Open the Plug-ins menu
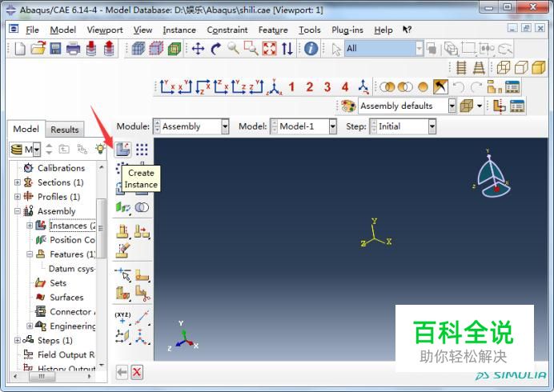Screen dimensions: 554x392 point(347,30)
